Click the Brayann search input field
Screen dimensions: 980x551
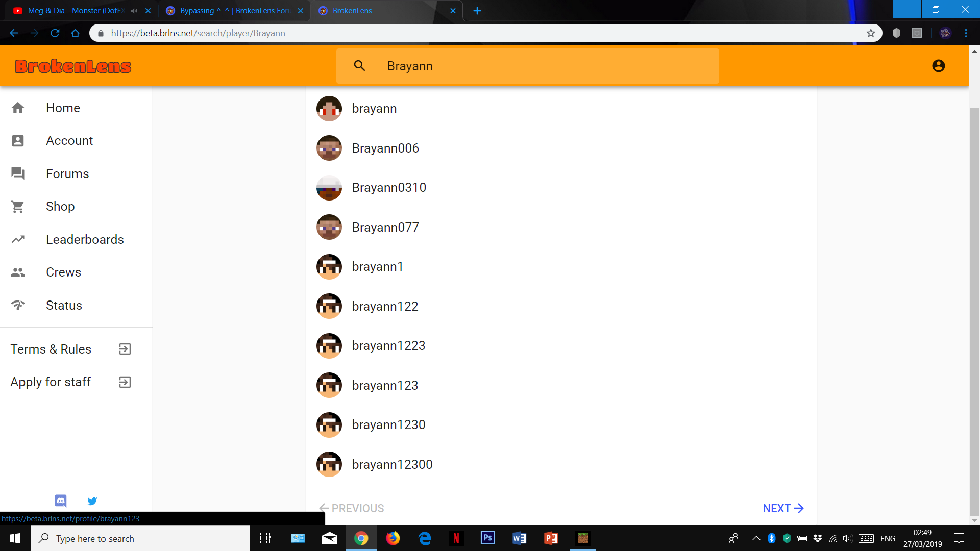point(528,66)
